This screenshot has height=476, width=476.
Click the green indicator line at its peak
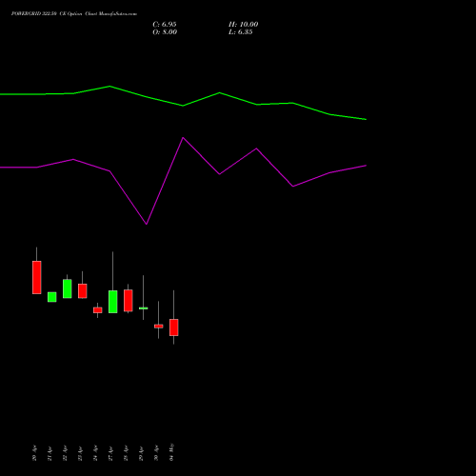tap(109, 87)
